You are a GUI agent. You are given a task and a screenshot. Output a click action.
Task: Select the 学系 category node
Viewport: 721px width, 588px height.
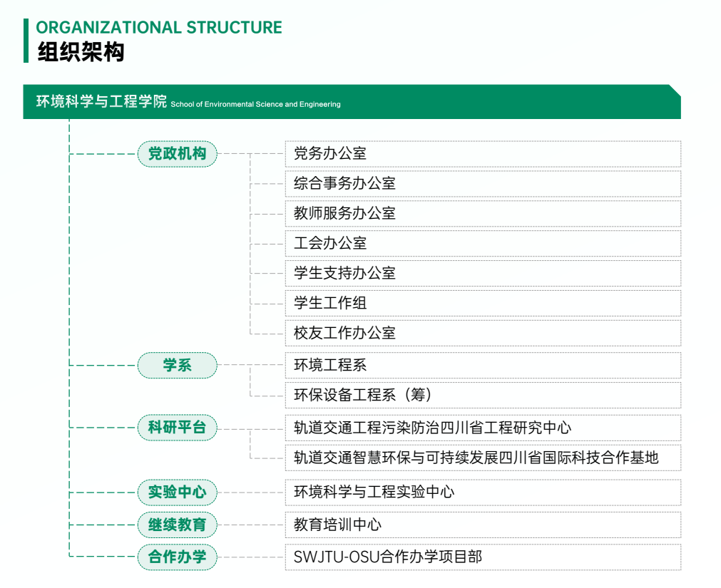coord(177,365)
